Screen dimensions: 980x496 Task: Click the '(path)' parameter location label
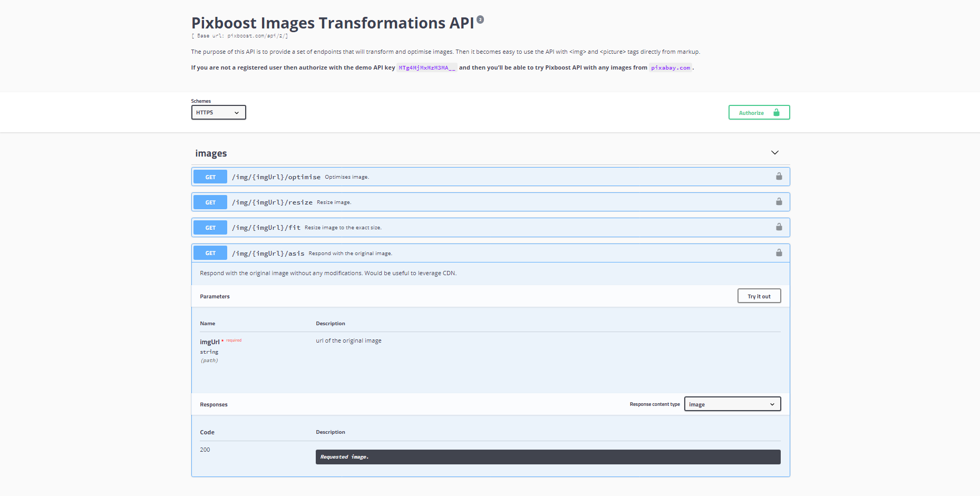coord(209,361)
